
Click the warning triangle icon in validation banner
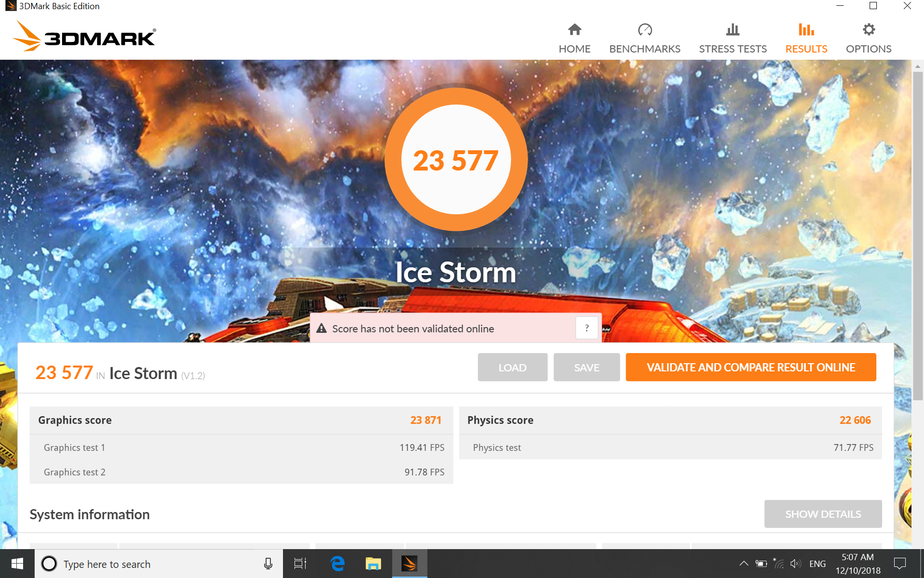pos(321,328)
